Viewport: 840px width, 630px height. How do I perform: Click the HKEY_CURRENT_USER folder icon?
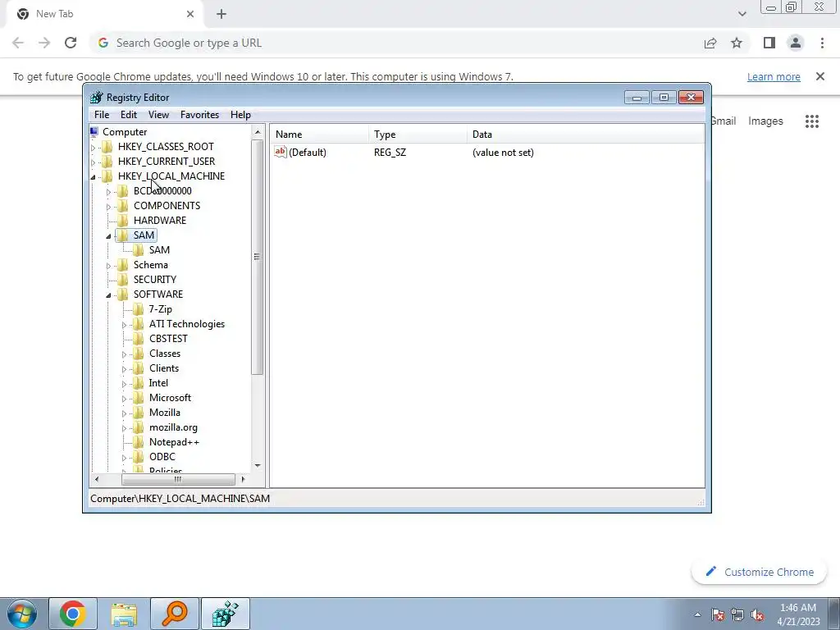pos(107,162)
